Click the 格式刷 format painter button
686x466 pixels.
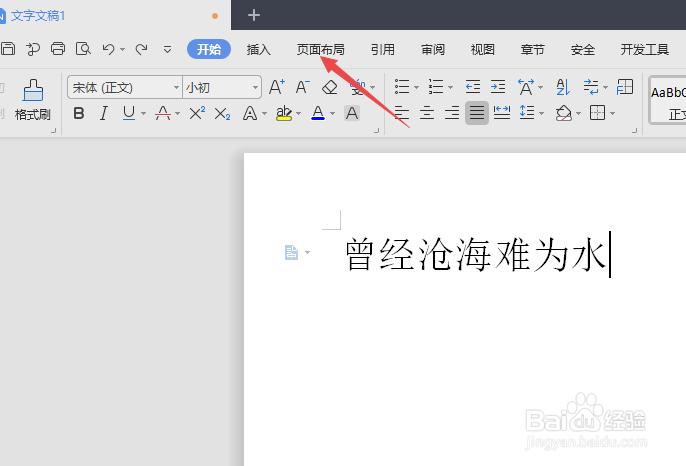(33, 100)
